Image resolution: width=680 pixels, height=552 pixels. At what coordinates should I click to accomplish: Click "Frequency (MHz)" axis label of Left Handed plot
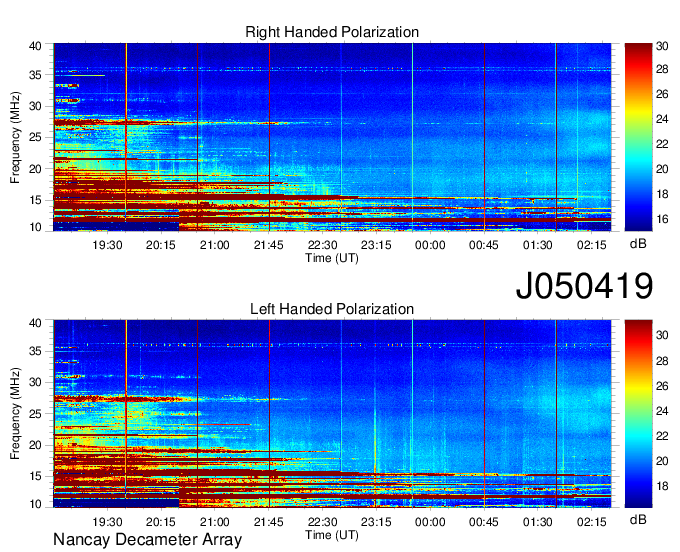coord(15,414)
